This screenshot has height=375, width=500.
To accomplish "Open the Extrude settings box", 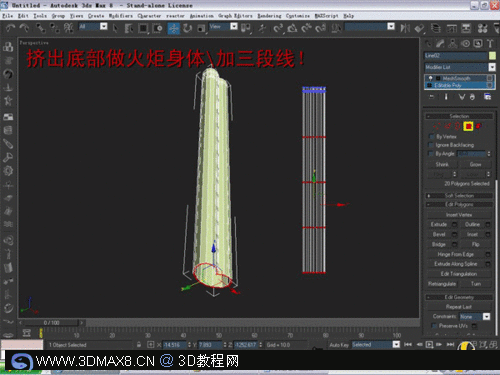I will (454, 224).
